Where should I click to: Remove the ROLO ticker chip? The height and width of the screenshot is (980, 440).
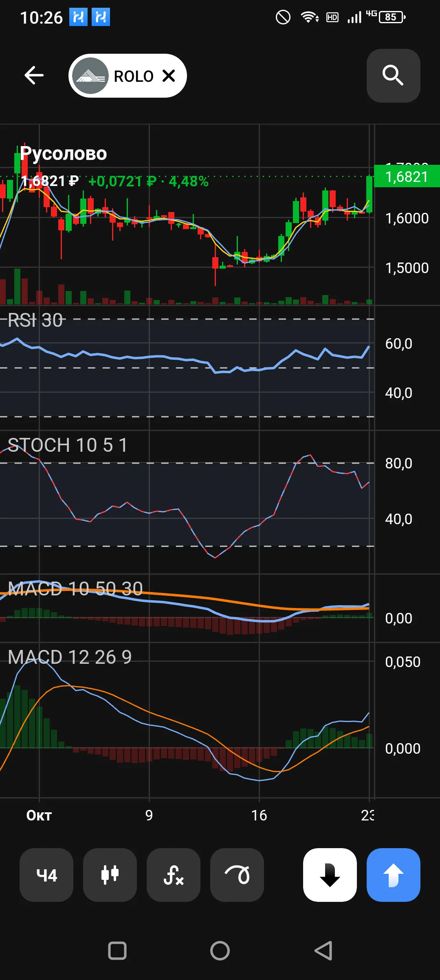[x=169, y=76]
